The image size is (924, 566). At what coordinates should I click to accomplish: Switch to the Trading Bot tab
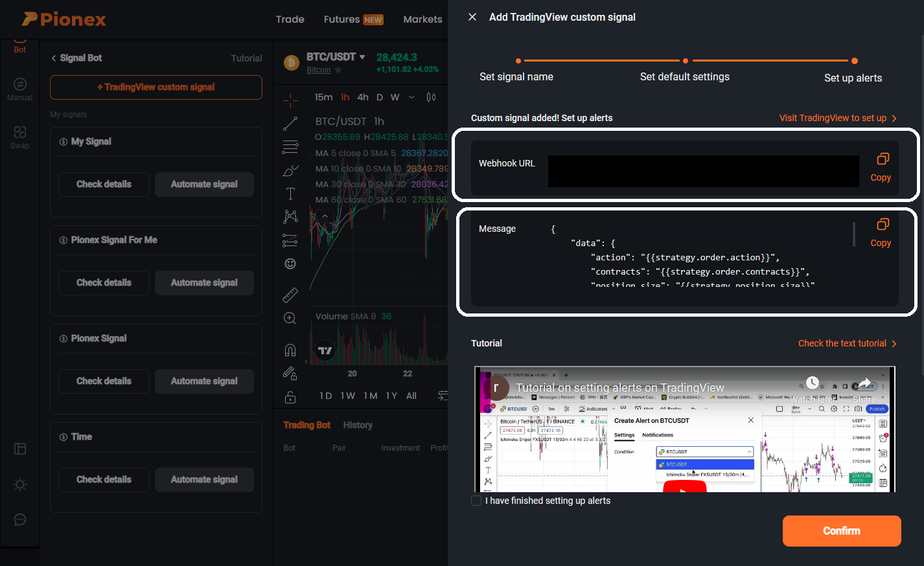click(x=306, y=425)
